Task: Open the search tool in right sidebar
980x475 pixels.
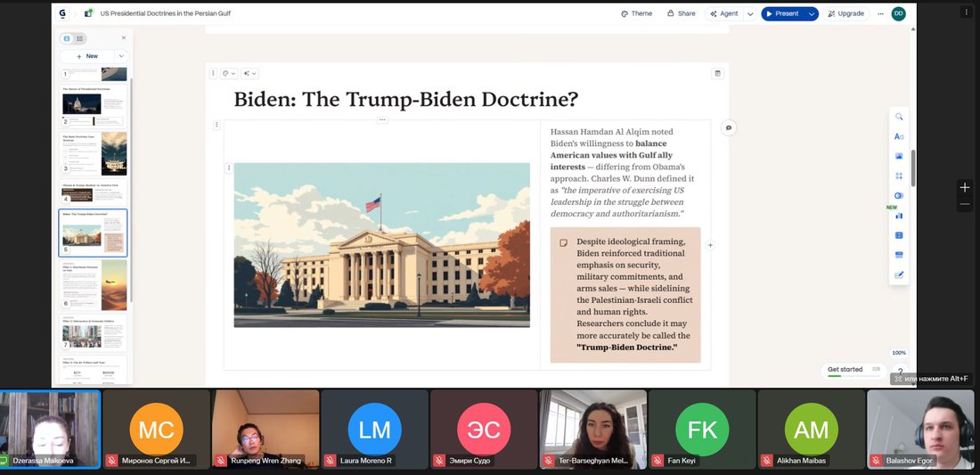Action: pyautogui.click(x=899, y=117)
